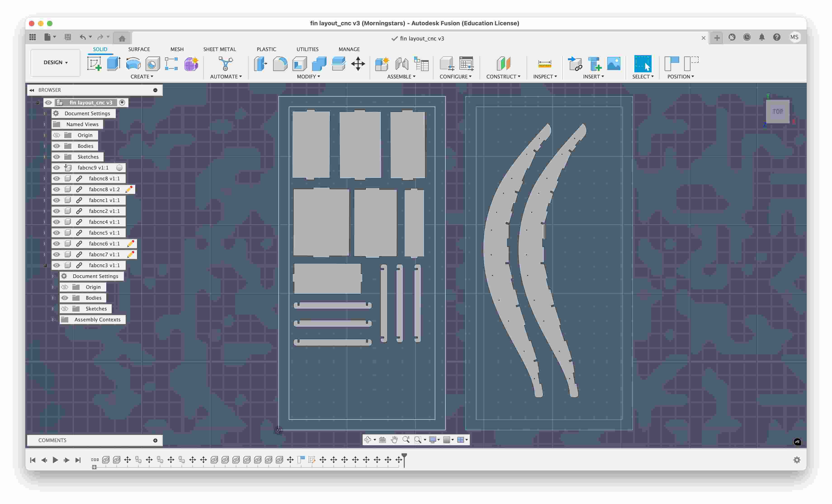Open the MS user profile
The height and width of the screenshot is (504, 832).
(x=794, y=37)
